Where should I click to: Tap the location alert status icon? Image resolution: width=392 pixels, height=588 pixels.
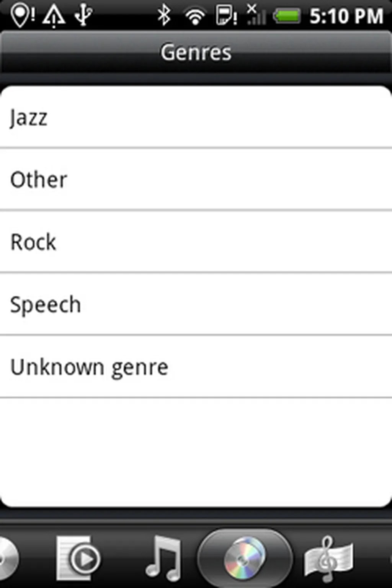click(22, 15)
